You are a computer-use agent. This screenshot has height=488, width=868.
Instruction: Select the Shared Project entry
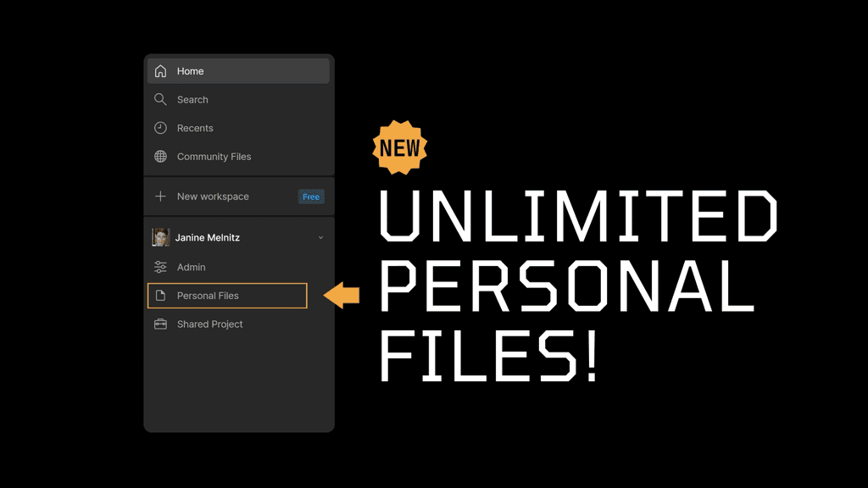coord(209,324)
